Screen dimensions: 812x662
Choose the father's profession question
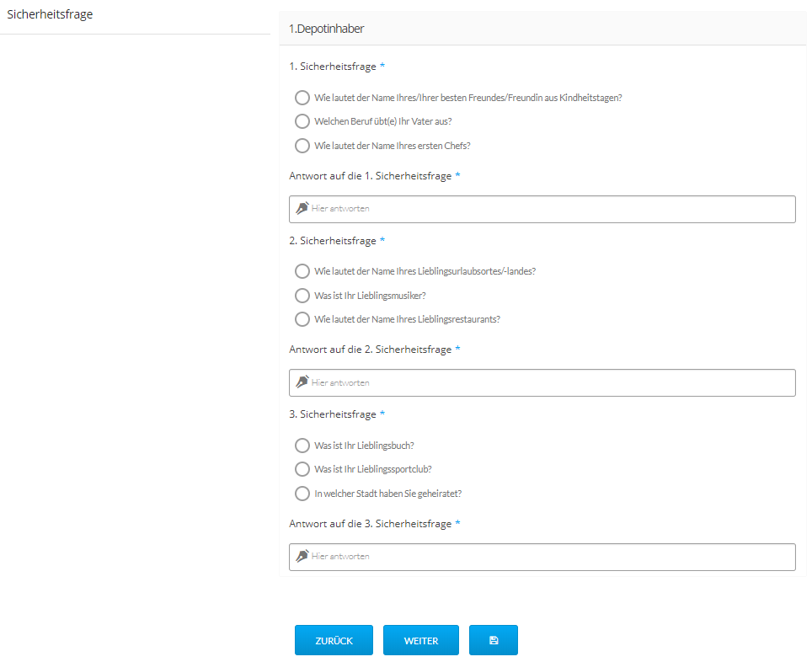point(302,121)
